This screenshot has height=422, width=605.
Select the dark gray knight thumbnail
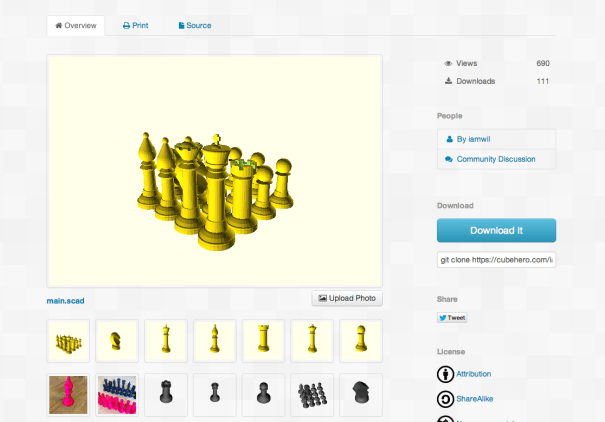(x=361, y=395)
